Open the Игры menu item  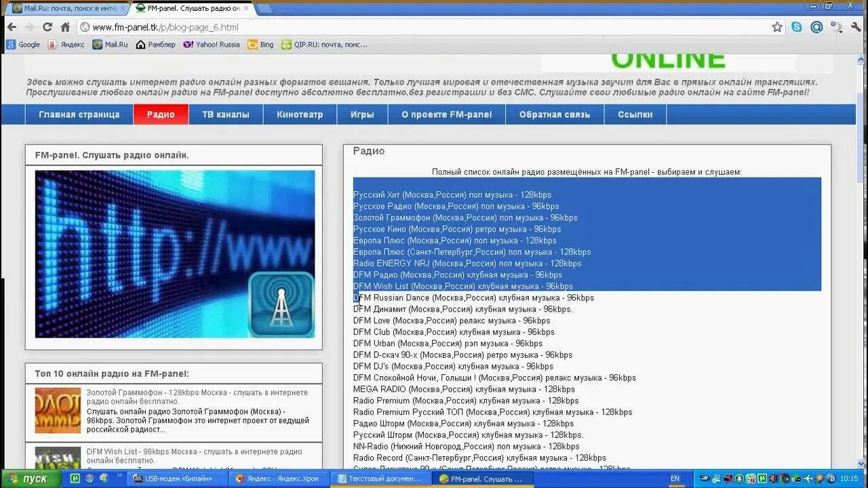[362, 115]
